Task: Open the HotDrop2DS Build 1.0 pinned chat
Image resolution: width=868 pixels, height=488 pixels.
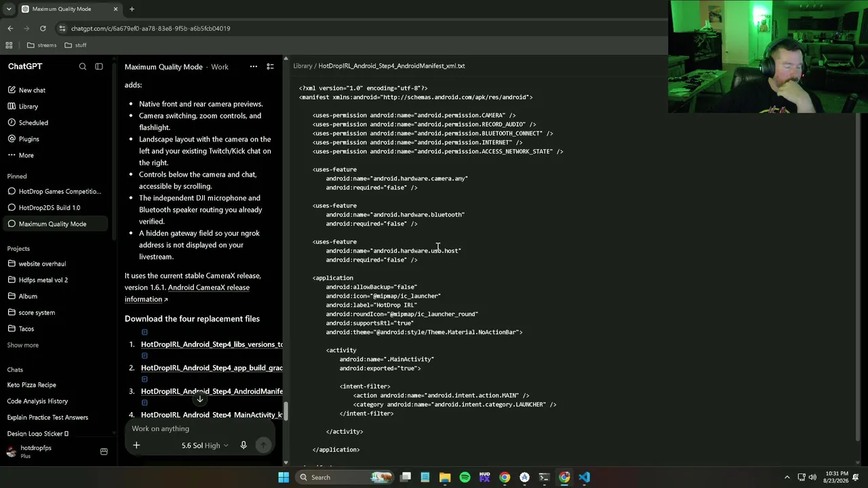Action: tap(54, 207)
